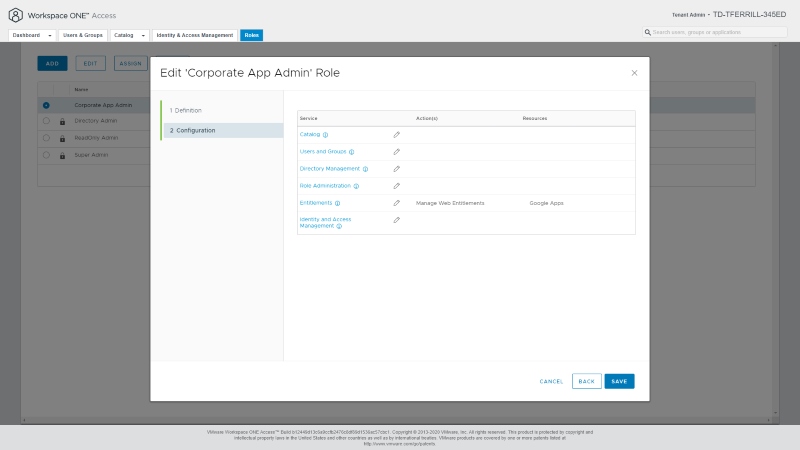Open the Entitlements service link
The image size is (800, 450).
click(316, 203)
